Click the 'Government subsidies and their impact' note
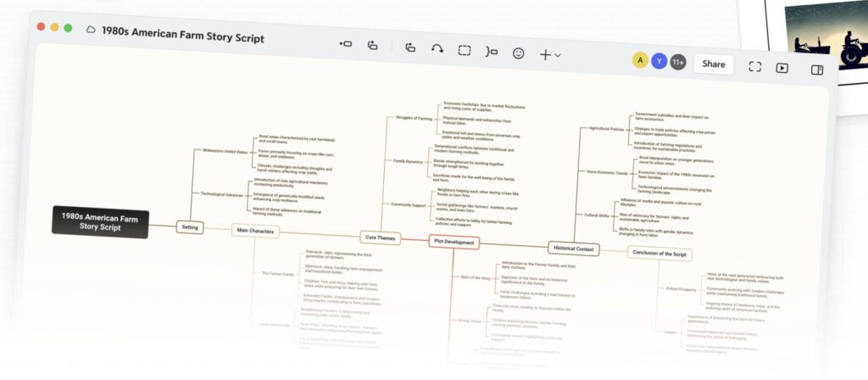The height and width of the screenshot is (380, 868). (671, 117)
